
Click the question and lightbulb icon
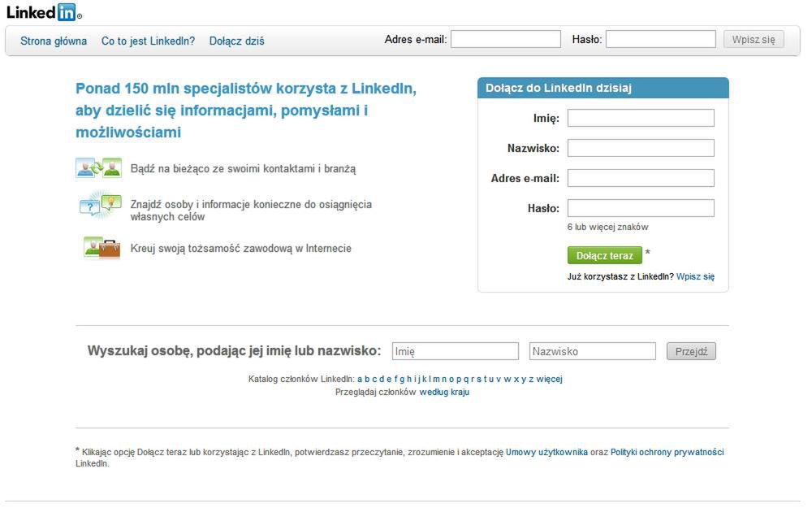(x=100, y=206)
